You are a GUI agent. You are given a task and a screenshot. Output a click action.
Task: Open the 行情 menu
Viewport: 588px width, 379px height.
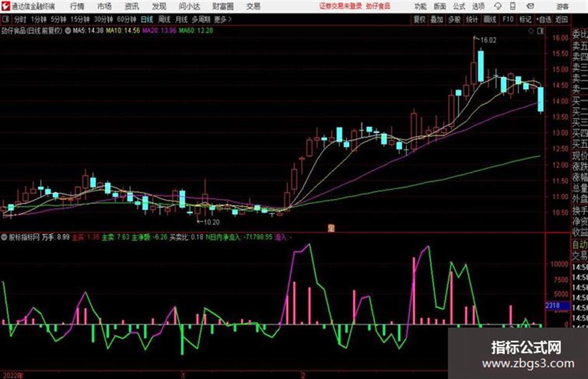click(x=77, y=6)
